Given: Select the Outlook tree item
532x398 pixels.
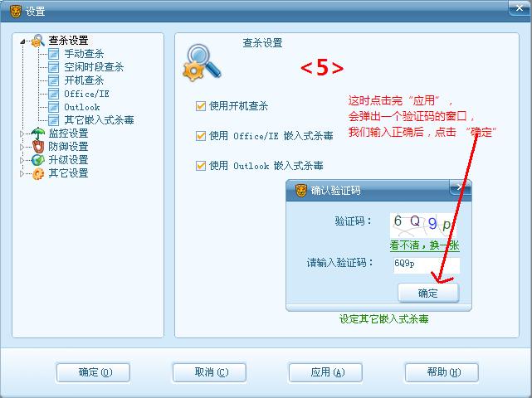Looking at the screenshot, I should click(x=82, y=107).
